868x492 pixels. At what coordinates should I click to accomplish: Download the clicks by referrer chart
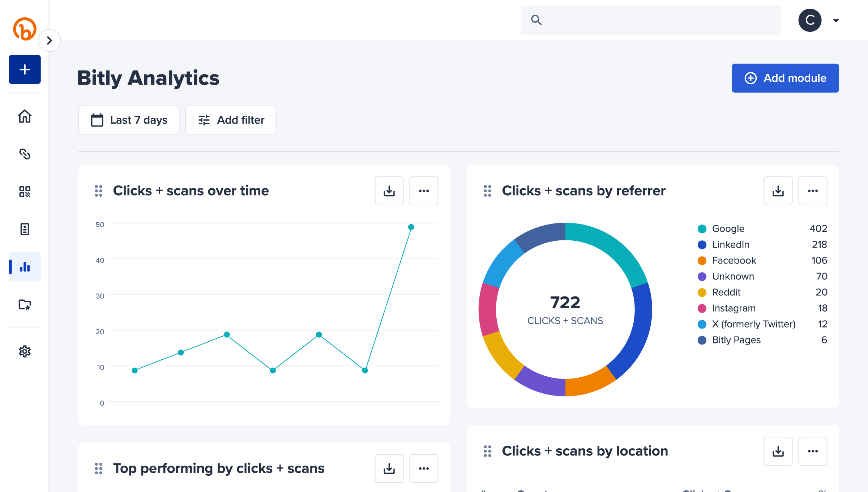pyautogui.click(x=779, y=190)
